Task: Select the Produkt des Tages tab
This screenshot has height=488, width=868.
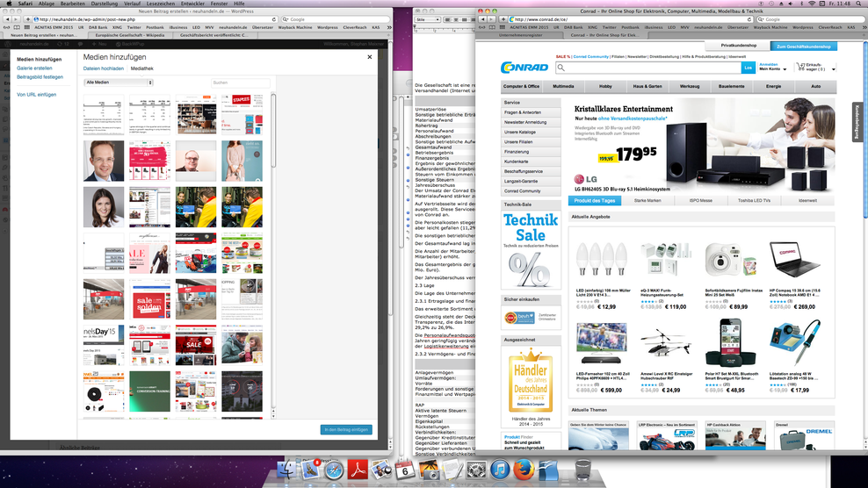Action: pos(595,200)
